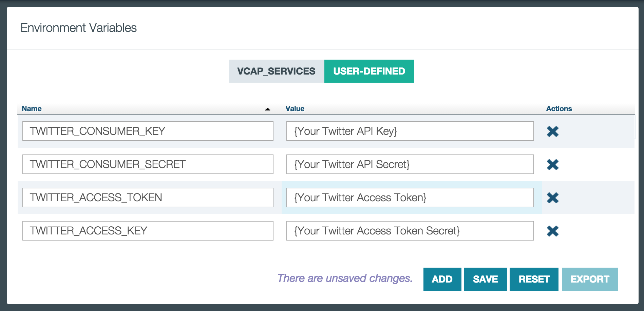Remove the TWITTER_ACCESS_KEY variable row
Image resolution: width=644 pixels, height=311 pixels.
coord(553,231)
